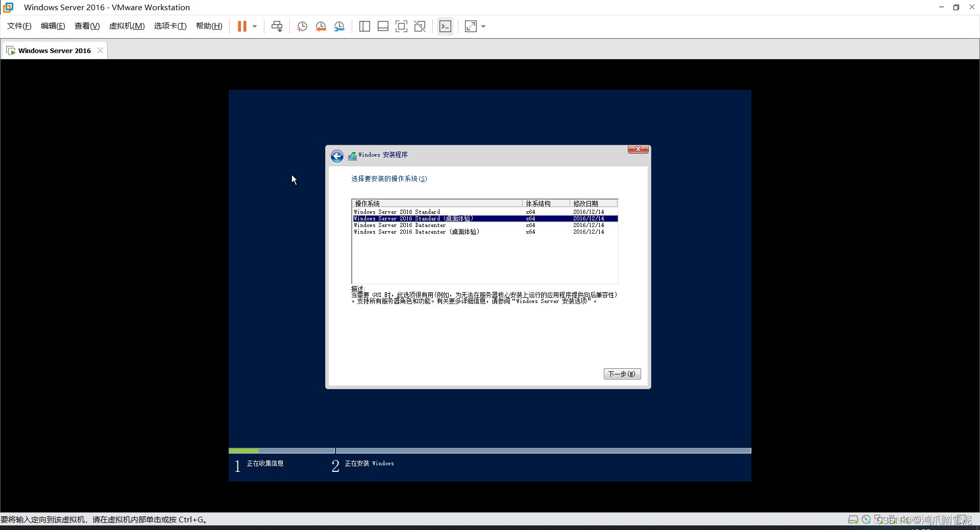Screen dimensions: 980x530
Task: Switch to Unity mode icon
Action: coord(420,27)
